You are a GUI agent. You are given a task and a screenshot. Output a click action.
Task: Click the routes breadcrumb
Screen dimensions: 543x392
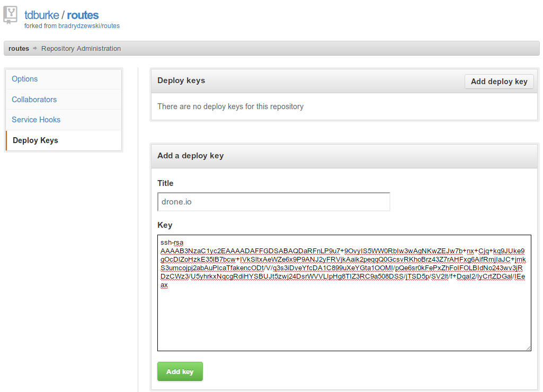click(19, 49)
